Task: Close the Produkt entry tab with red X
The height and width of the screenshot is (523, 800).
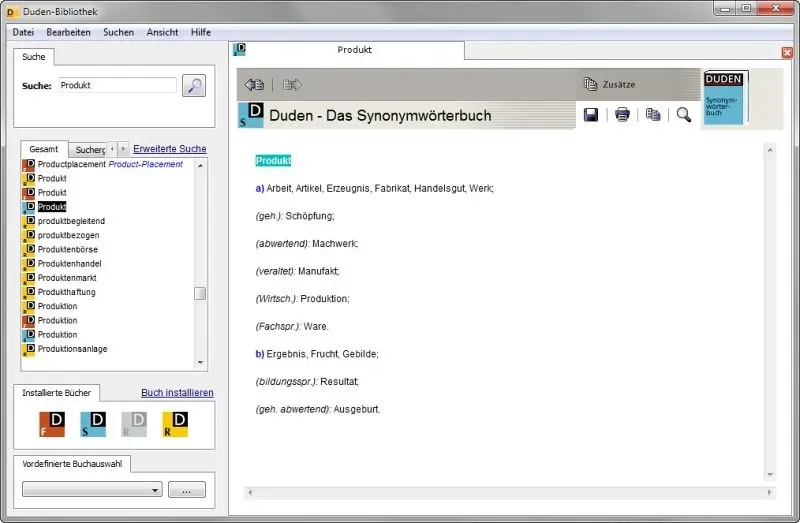Action: (x=787, y=53)
